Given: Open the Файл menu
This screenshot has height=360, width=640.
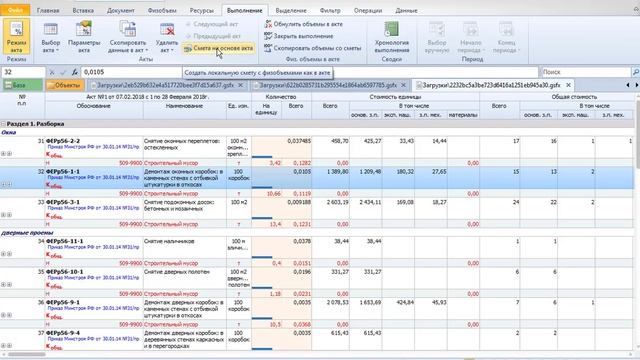Looking at the screenshot, I should tap(16, 10).
